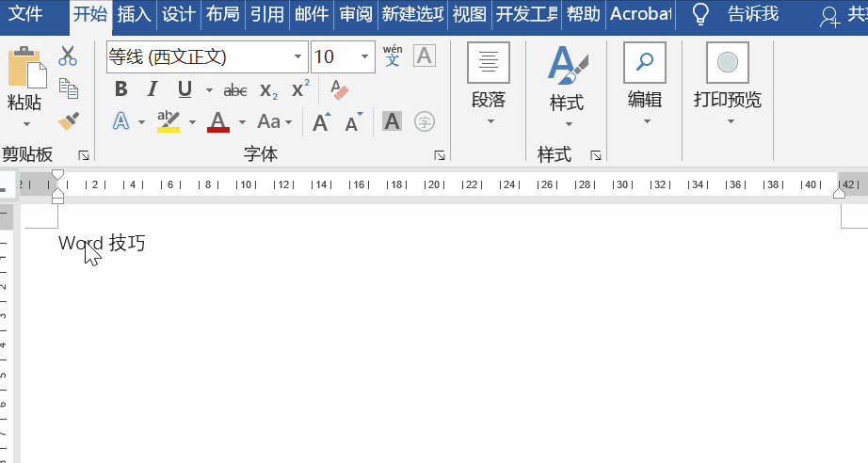
Task: Open the 文件 file menu
Action: click(x=25, y=14)
